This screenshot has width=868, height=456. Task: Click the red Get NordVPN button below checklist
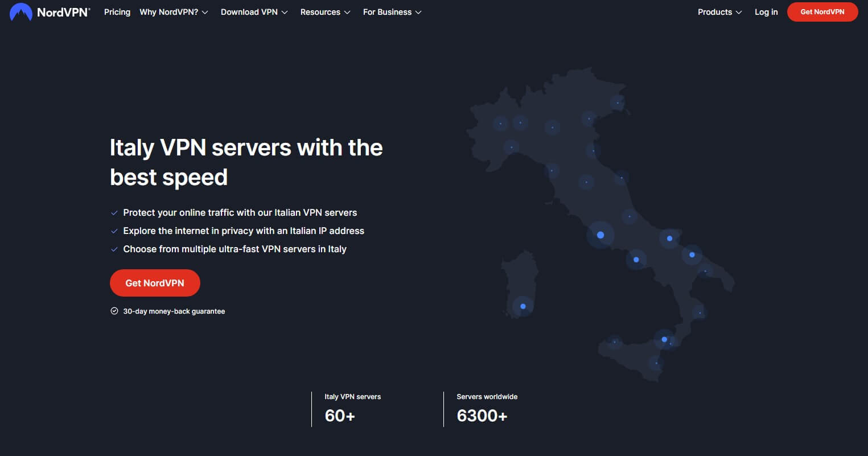(155, 283)
